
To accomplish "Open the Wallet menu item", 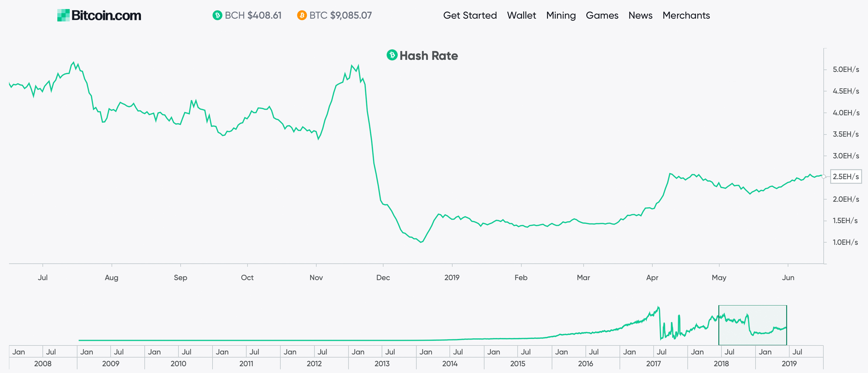I will (521, 15).
